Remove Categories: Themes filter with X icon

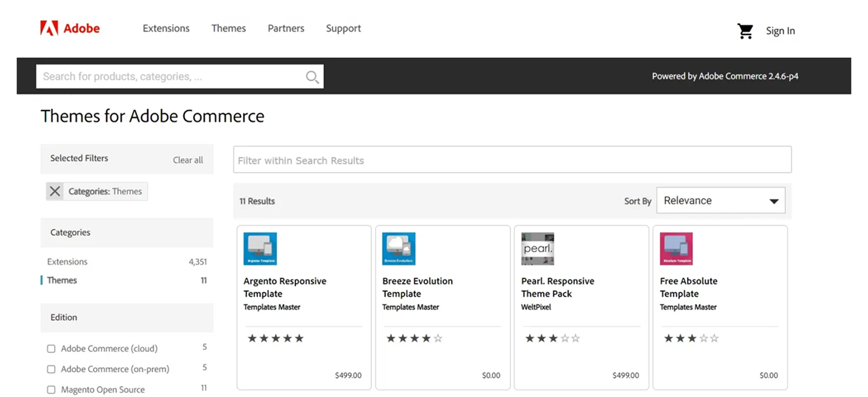tap(55, 191)
